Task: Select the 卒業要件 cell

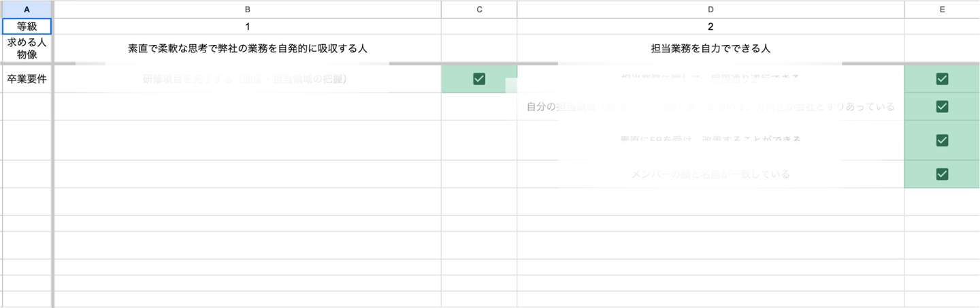Action: click(27, 79)
